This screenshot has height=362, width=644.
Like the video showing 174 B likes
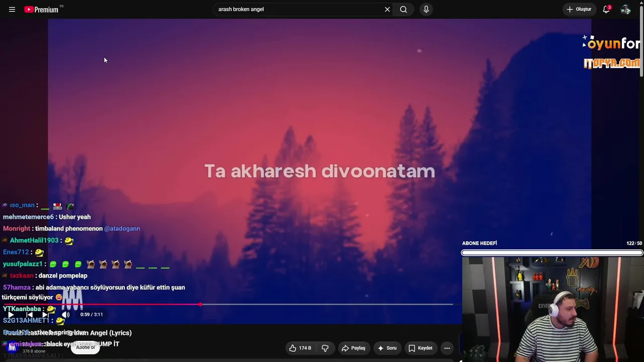point(300,348)
